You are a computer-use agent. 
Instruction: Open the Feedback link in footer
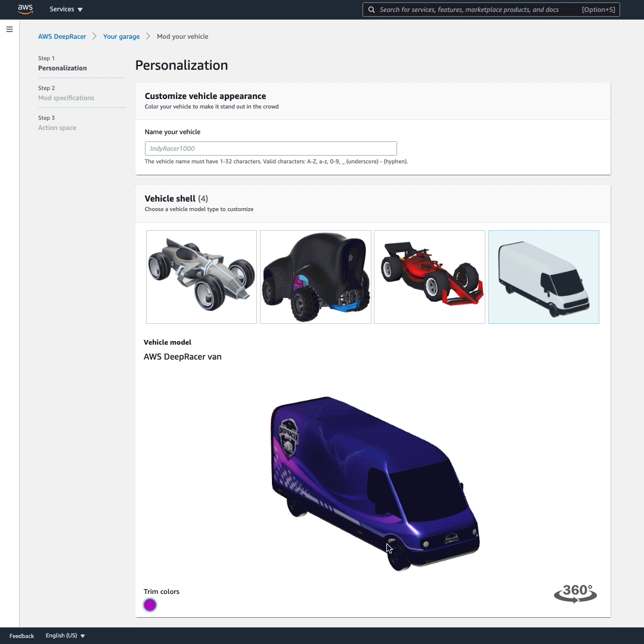(22, 636)
